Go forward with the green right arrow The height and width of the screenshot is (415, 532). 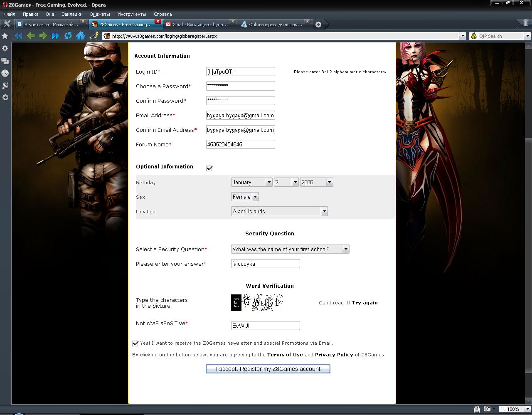[43, 36]
